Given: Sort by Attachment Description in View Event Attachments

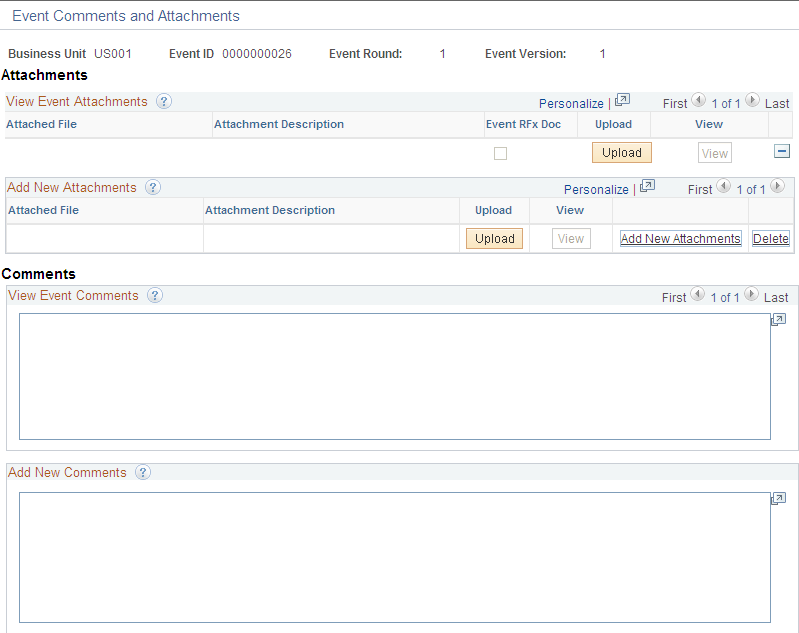Looking at the screenshot, I should pyautogui.click(x=279, y=124).
